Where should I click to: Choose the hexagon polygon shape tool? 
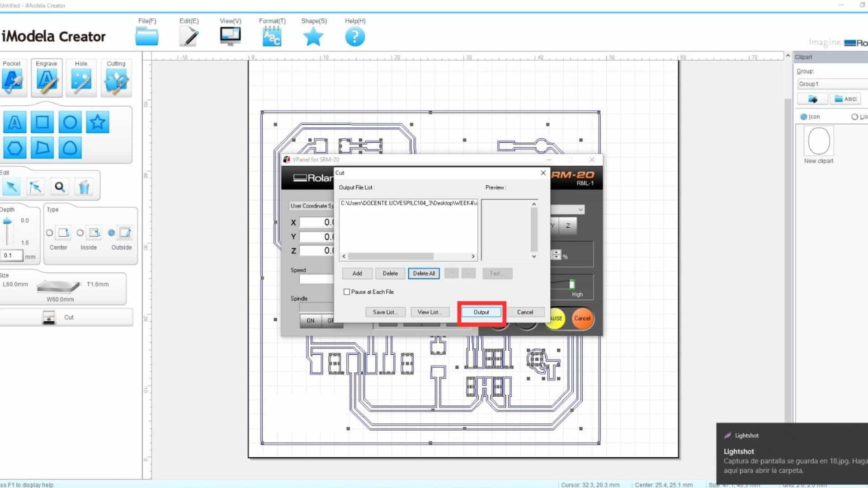[x=15, y=148]
